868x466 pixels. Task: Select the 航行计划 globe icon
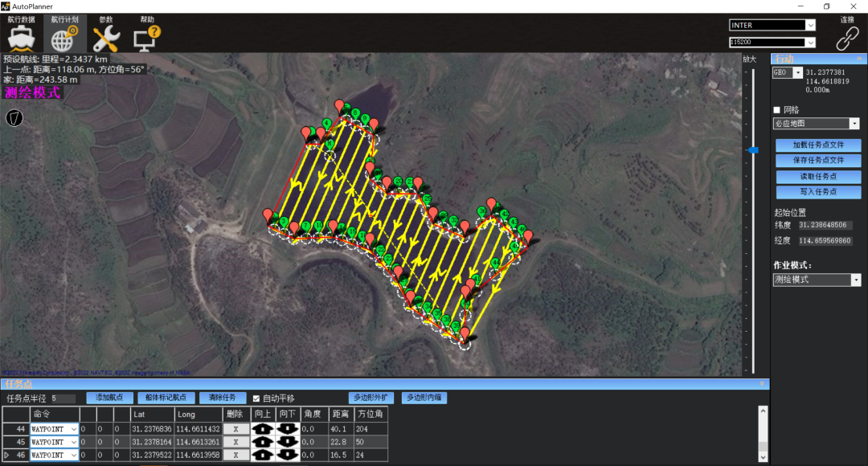click(64, 38)
